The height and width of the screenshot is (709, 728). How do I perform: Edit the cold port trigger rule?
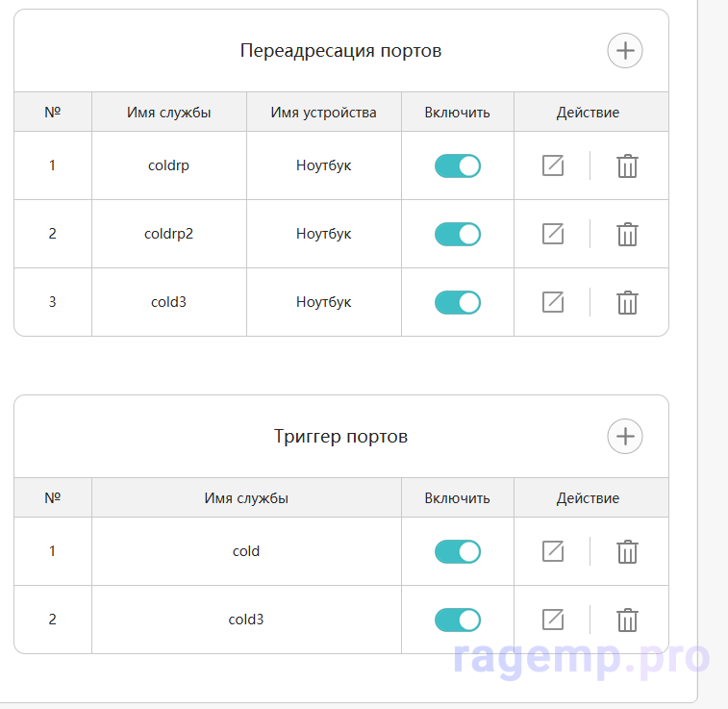553,551
